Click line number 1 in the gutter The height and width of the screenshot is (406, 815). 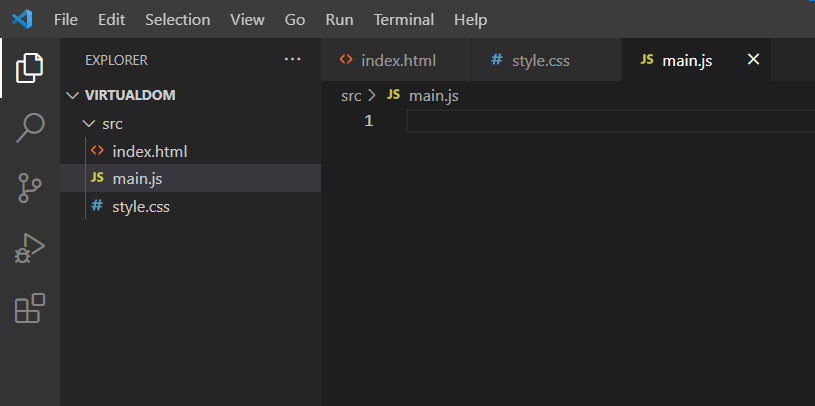click(x=369, y=122)
